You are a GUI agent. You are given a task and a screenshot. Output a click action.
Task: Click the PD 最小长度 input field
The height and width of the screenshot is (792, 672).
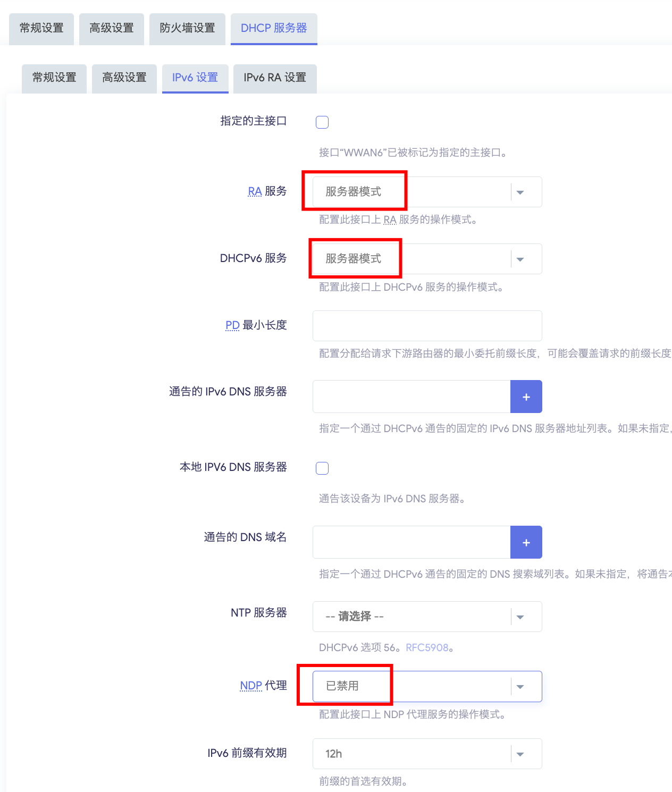pyautogui.click(x=427, y=326)
